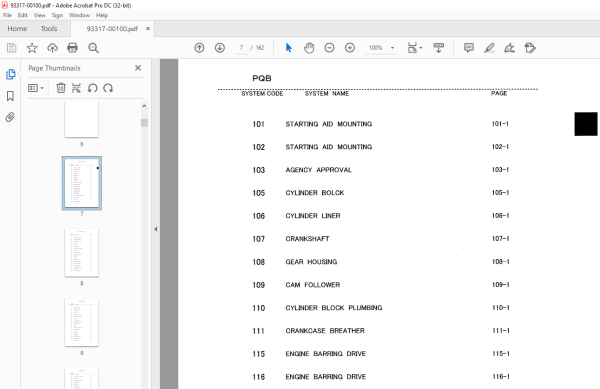Select page 8 thumbnail
The width and height of the screenshot is (600, 389).
point(82,253)
